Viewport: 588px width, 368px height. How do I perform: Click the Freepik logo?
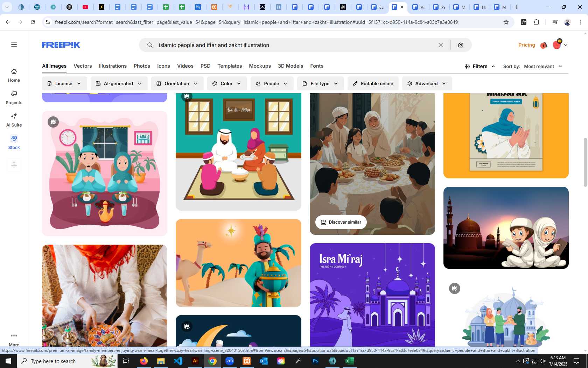(61, 45)
